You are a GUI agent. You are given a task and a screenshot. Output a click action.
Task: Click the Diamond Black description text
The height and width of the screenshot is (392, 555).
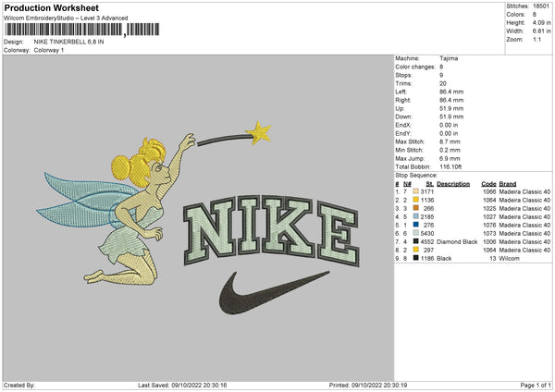tap(457, 242)
